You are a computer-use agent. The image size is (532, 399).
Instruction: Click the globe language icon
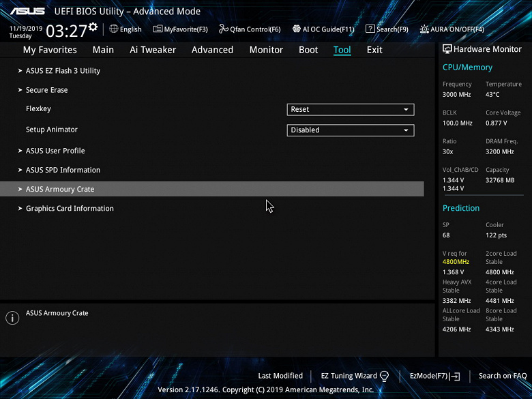tap(114, 29)
